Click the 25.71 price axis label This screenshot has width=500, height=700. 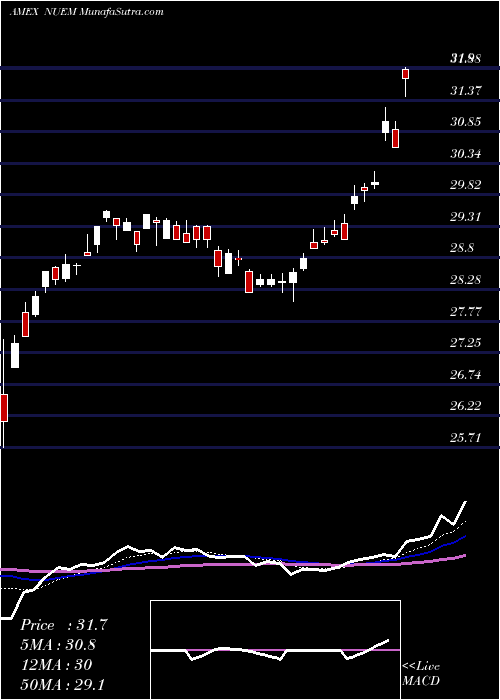point(466,438)
